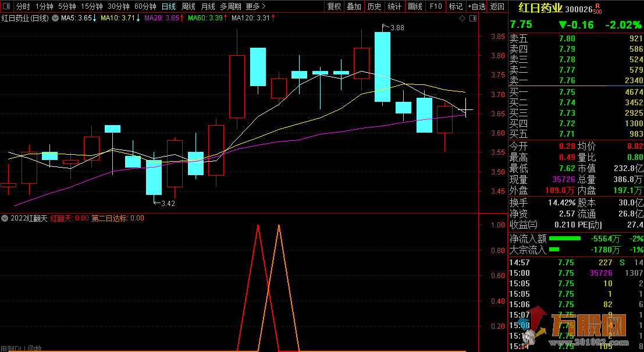
Task: Open the 统计 statistics button
Action: coord(394,6)
